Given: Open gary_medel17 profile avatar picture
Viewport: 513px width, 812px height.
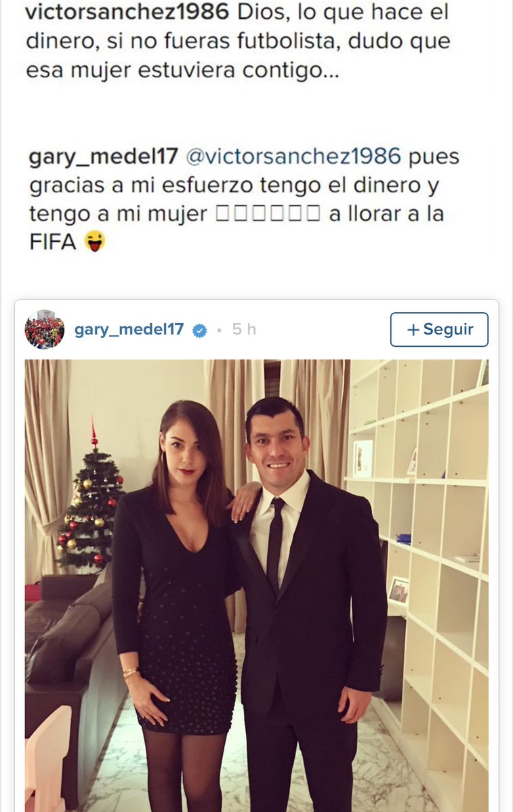Looking at the screenshot, I should click(x=45, y=329).
